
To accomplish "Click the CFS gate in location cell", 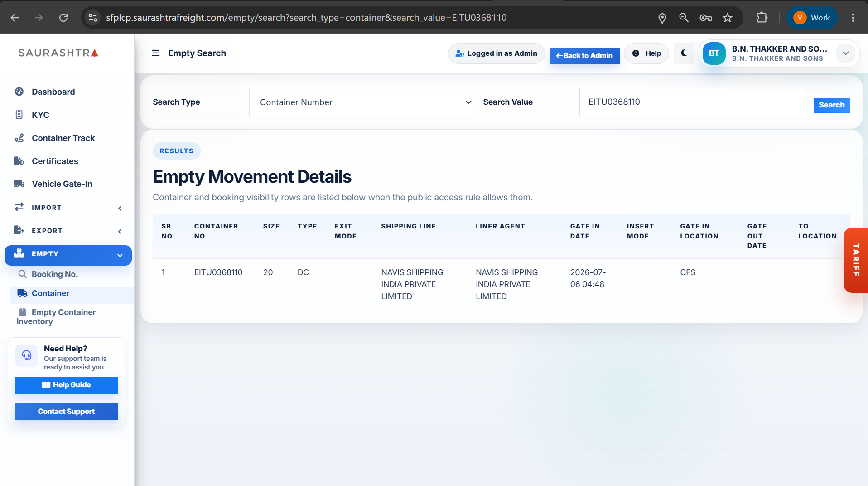I will (x=688, y=272).
